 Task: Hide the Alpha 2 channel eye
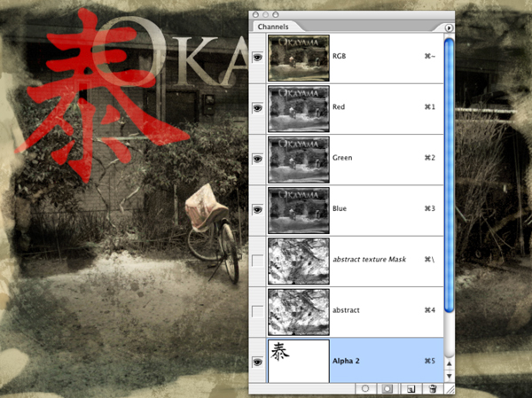tap(258, 362)
